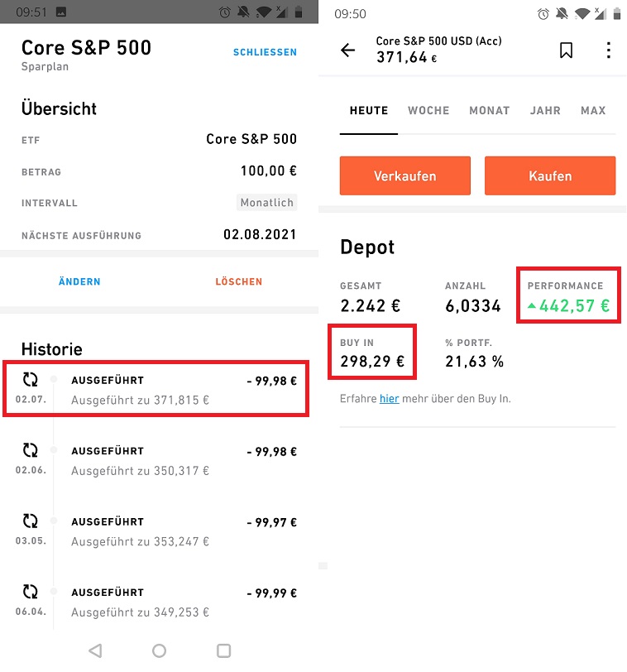Tap the recurring icon for 06.04. execution

click(30, 592)
